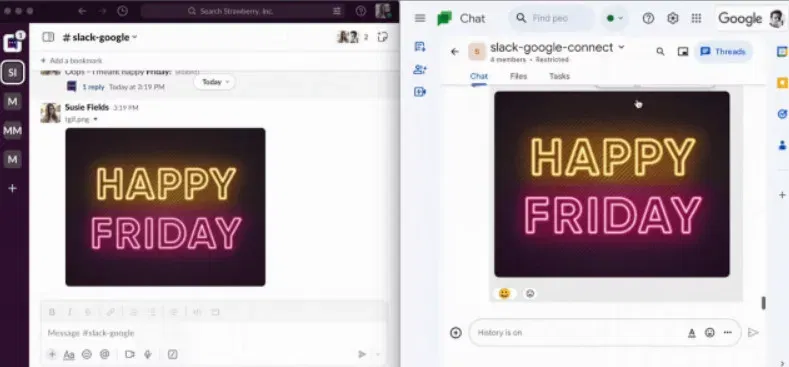
Task: Open the #slack-google channel dropdown
Action: pos(100,37)
